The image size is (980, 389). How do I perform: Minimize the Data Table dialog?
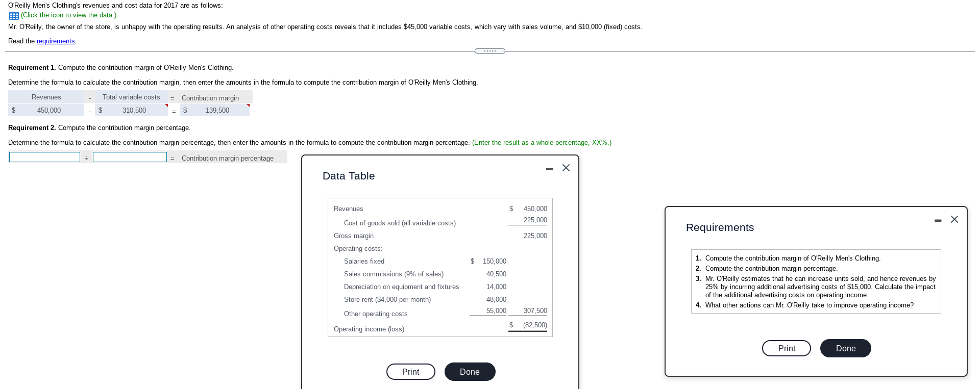coord(549,168)
